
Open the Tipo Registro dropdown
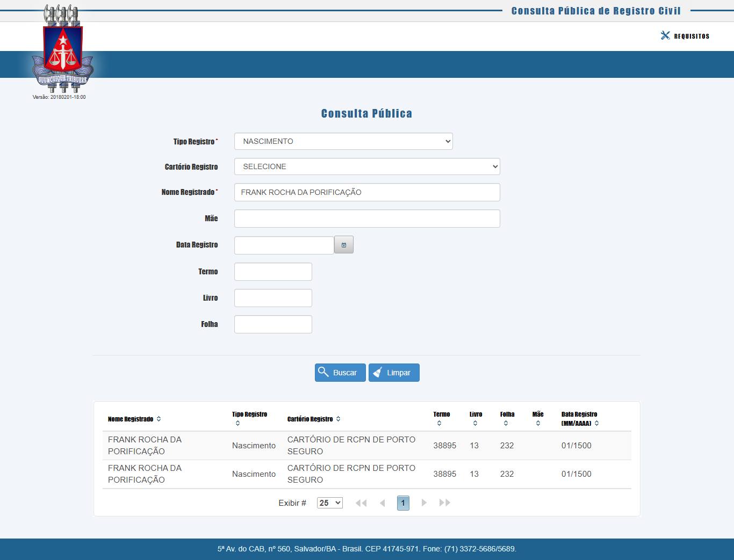pyautogui.click(x=343, y=141)
